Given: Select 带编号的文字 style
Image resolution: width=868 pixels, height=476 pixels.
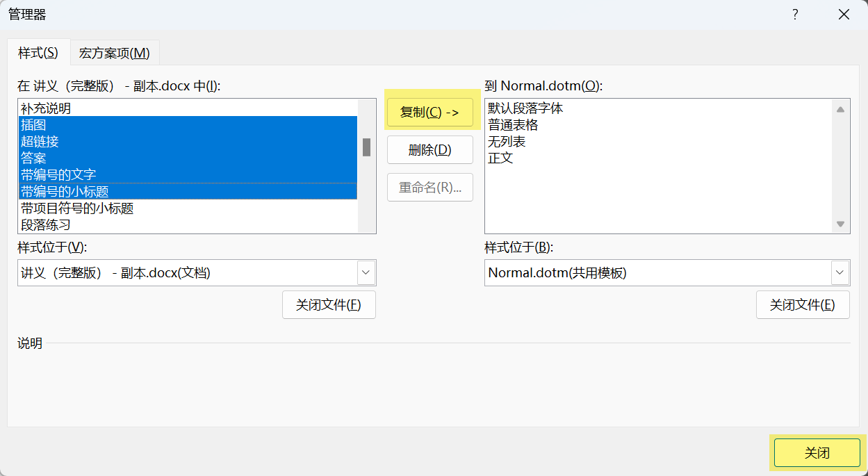Looking at the screenshot, I should [x=188, y=175].
